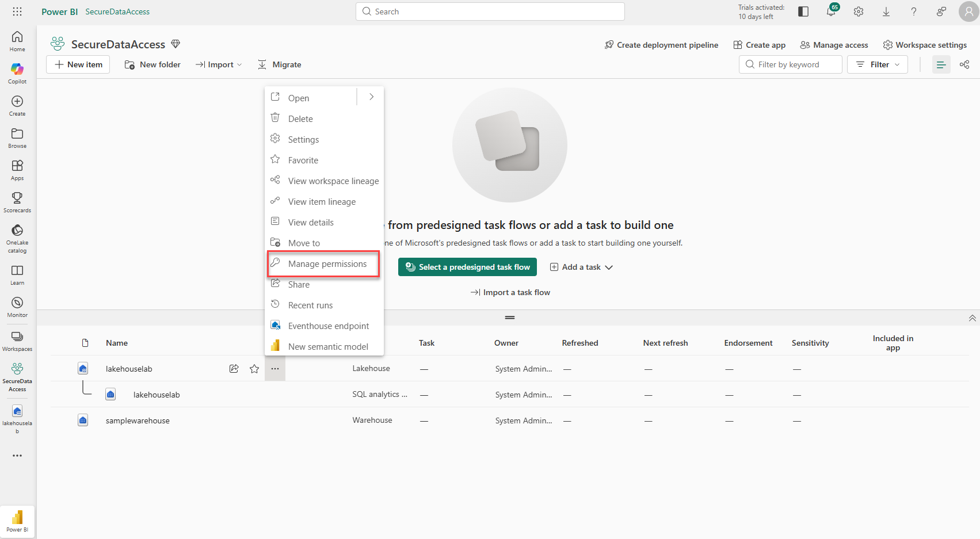Open the Learn section in sidebar

[x=17, y=275]
